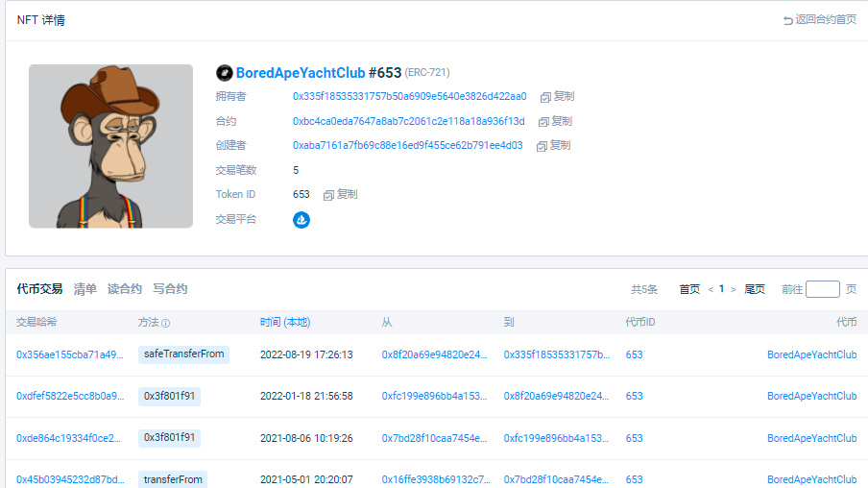868x488 pixels.
Task: Open BoredApeYachtClub token link in 2021-05-01 row
Action: [x=812, y=479]
